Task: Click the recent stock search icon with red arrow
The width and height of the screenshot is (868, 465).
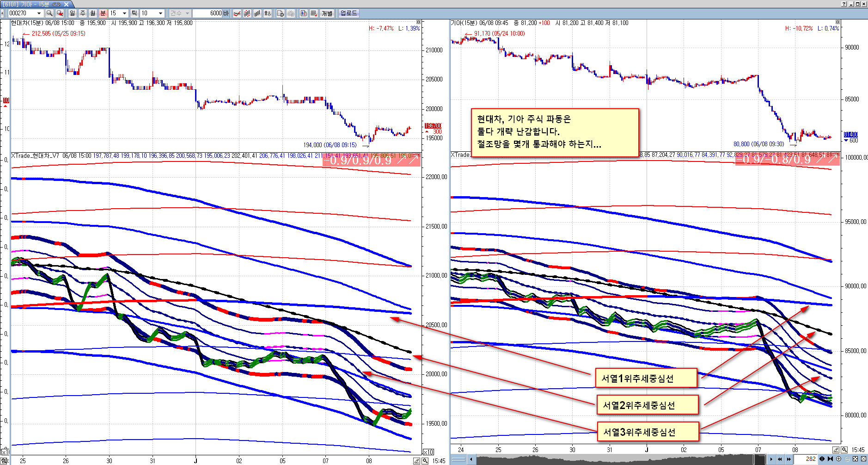Action: tap(60, 13)
